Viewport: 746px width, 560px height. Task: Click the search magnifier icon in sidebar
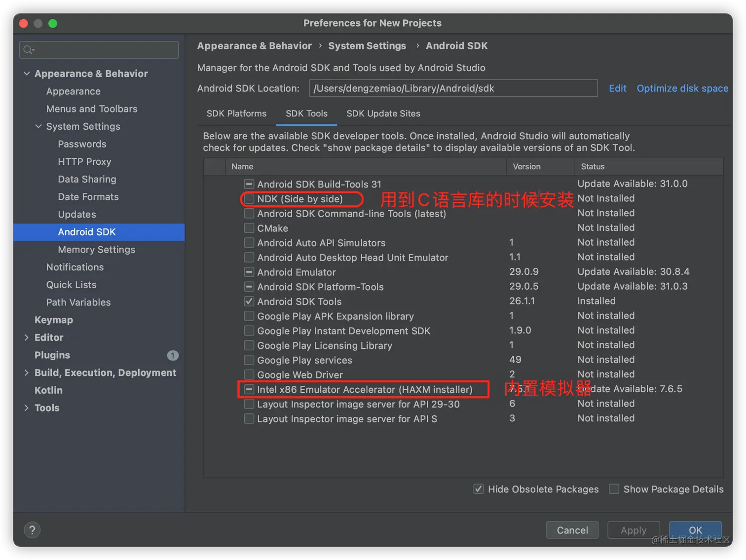(x=29, y=50)
